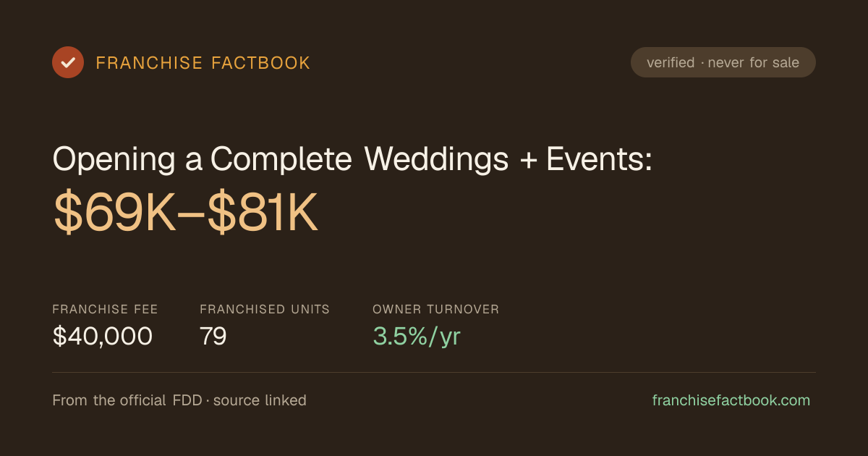Screen dimensions: 868x456
Task: Click the Owner Turnover label
Action: (435, 309)
